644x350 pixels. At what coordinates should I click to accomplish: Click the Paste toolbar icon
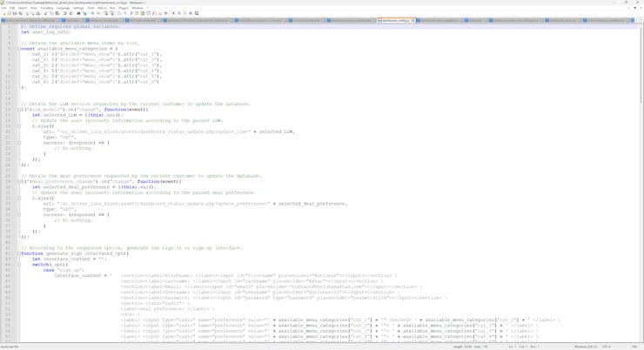click(57, 13)
